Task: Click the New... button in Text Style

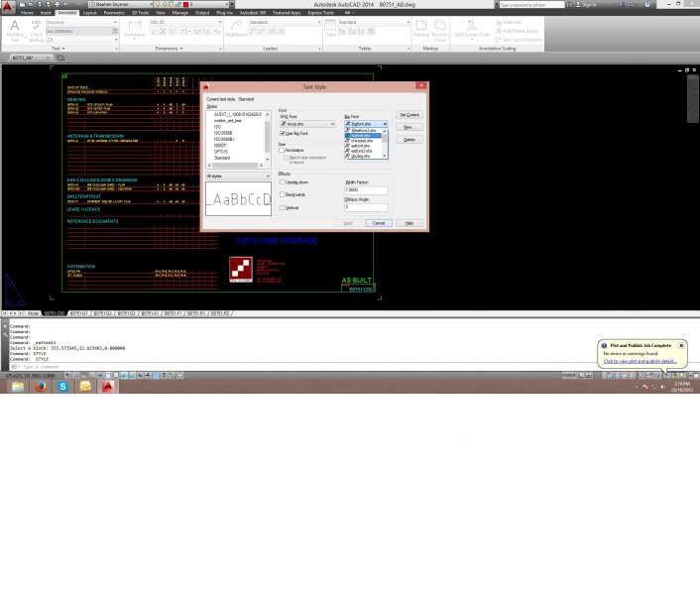Action: 409,128
